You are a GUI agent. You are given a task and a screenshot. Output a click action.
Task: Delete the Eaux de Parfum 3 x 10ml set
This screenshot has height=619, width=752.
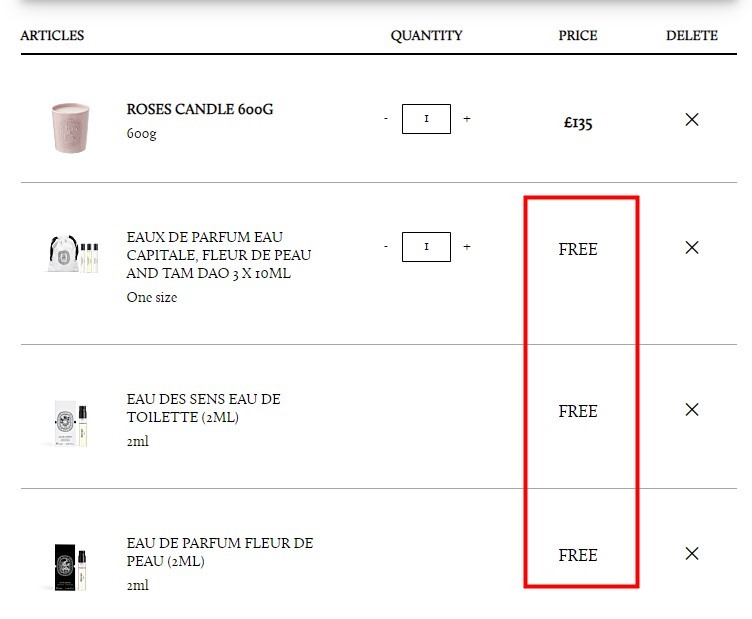coord(692,247)
